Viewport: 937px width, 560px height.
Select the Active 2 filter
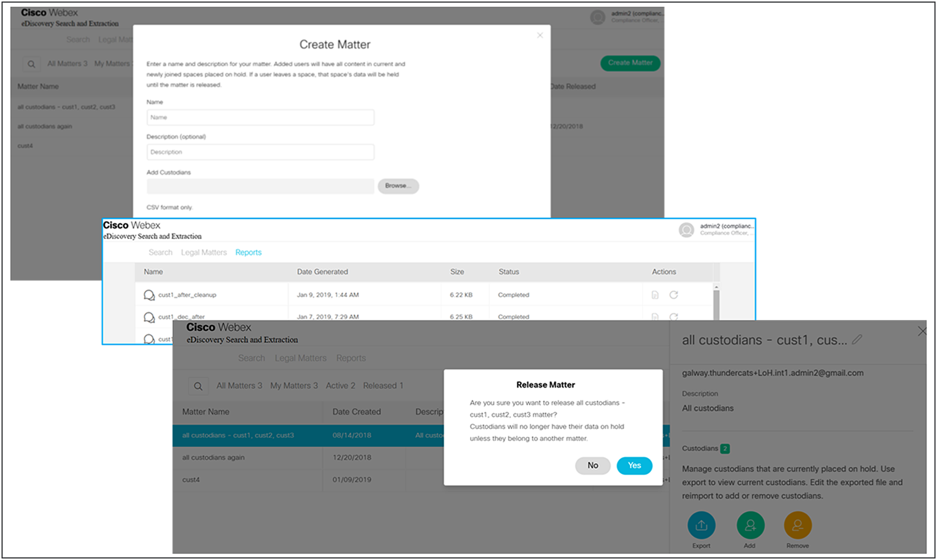point(340,386)
